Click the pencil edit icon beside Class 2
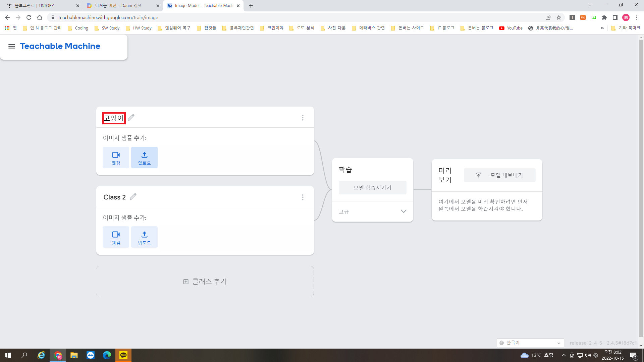Screen dimensions: 644x362 (x=133, y=197)
